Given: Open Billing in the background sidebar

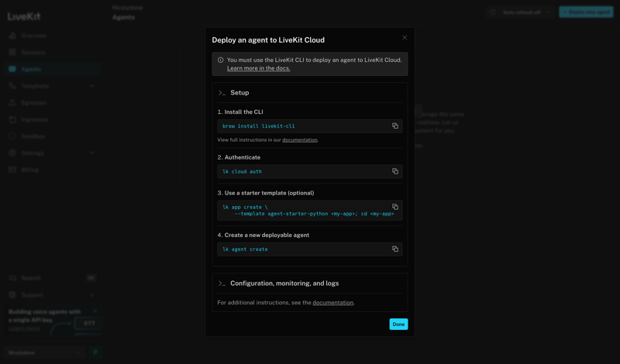Looking at the screenshot, I should [29, 170].
